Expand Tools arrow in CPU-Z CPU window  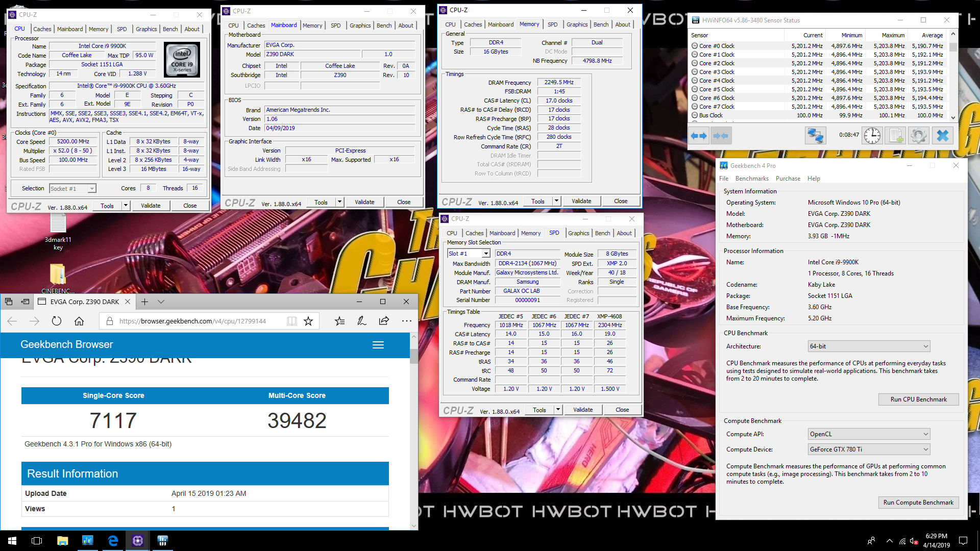click(126, 206)
